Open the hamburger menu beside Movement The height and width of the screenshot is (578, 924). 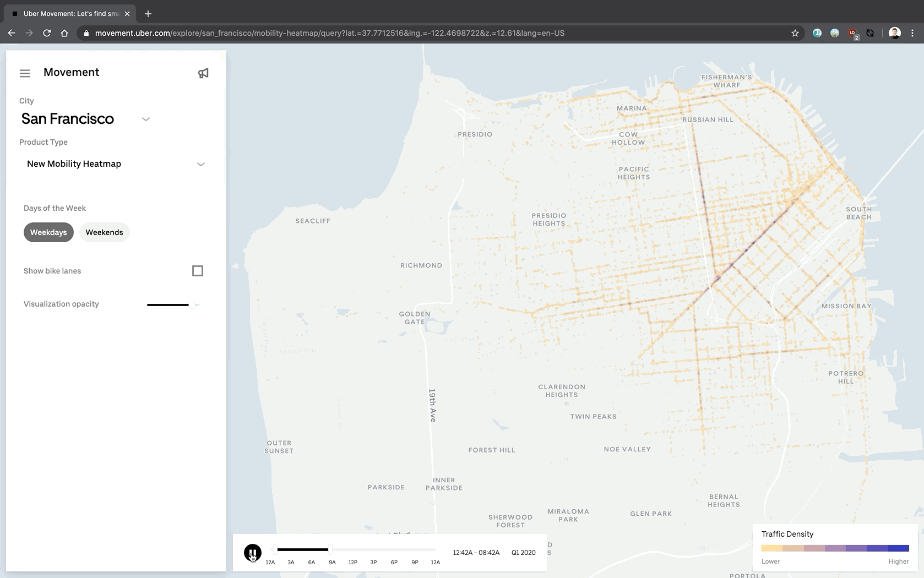(25, 73)
